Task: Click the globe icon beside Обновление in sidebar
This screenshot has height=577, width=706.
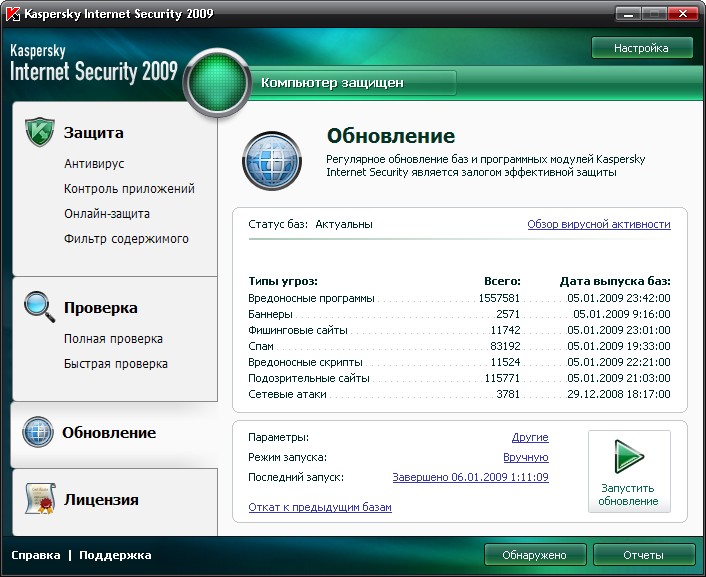Action: (x=38, y=432)
